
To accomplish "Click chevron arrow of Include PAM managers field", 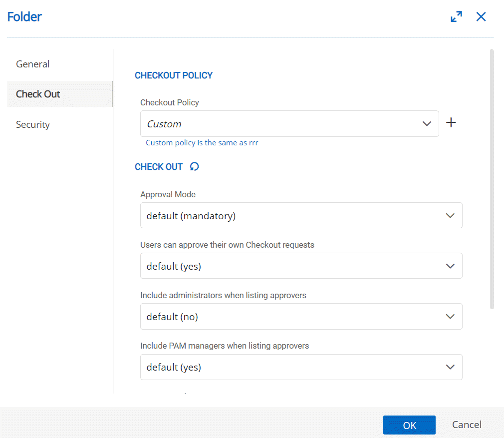I will pos(450,367).
